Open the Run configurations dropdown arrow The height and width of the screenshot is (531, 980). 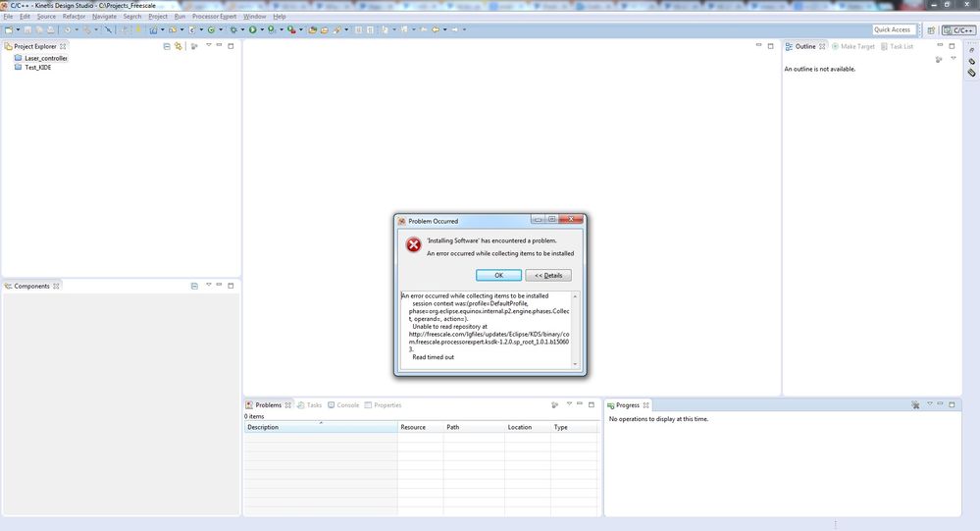click(x=262, y=29)
